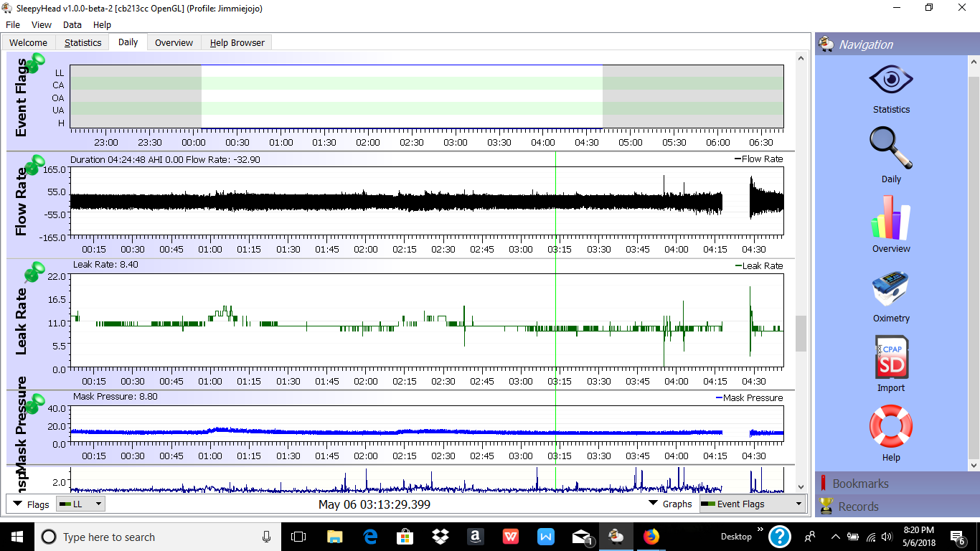This screenshot has height=551, width=980.
Task: Launch Microsoft Edge from taskbar
Action: (370, 537)
